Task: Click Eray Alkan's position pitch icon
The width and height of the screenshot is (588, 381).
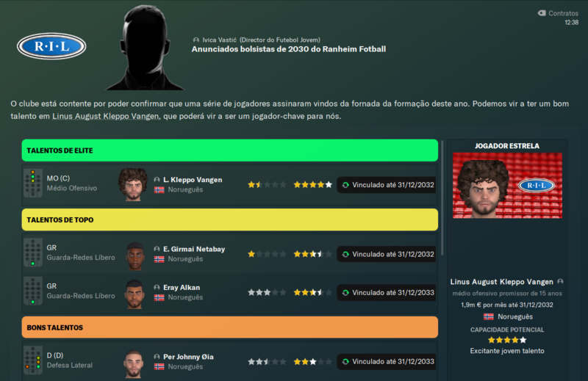Action: [33, 291]
